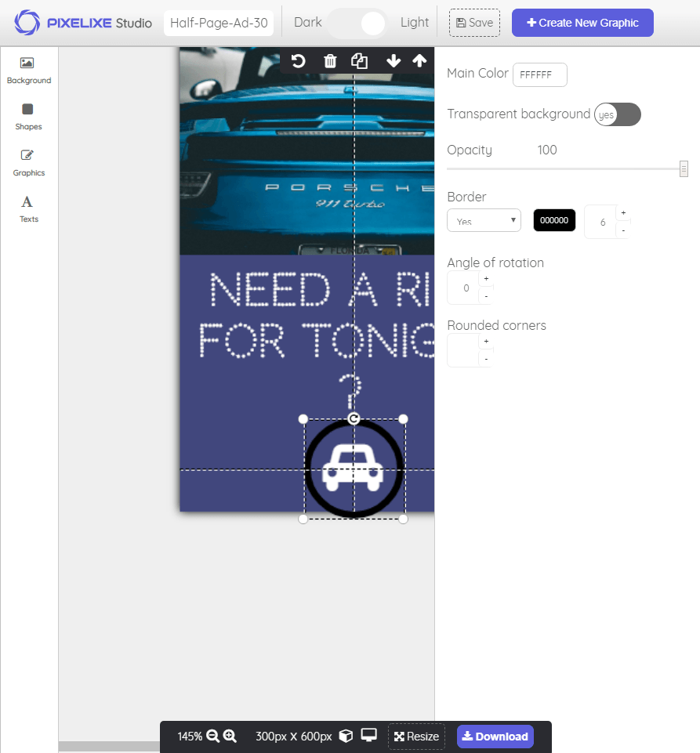This screenshot has height=753, width=700.
Task: Click Create New Graphic
Action: coord(582,23)
